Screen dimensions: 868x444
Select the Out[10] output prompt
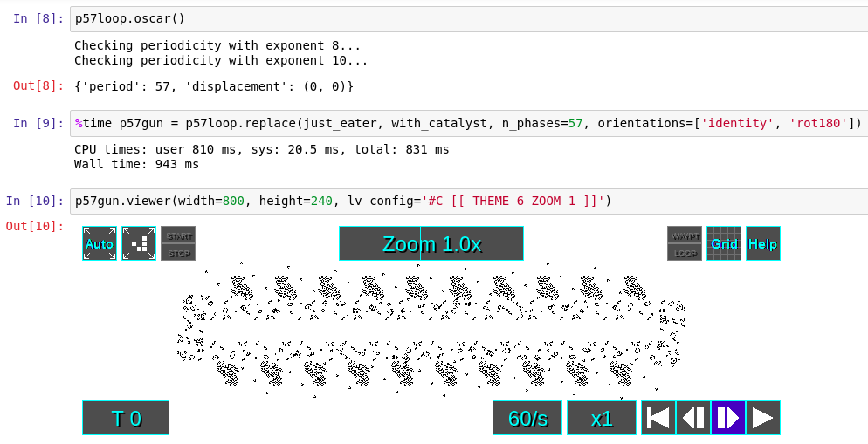pyautogui.click(x=35, y=226)
